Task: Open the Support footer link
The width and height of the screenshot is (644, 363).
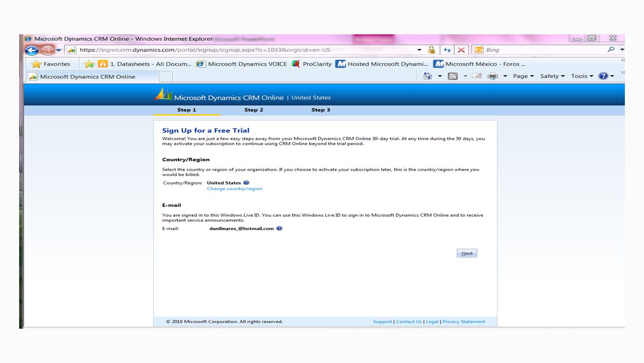Action: pos(382,322)
